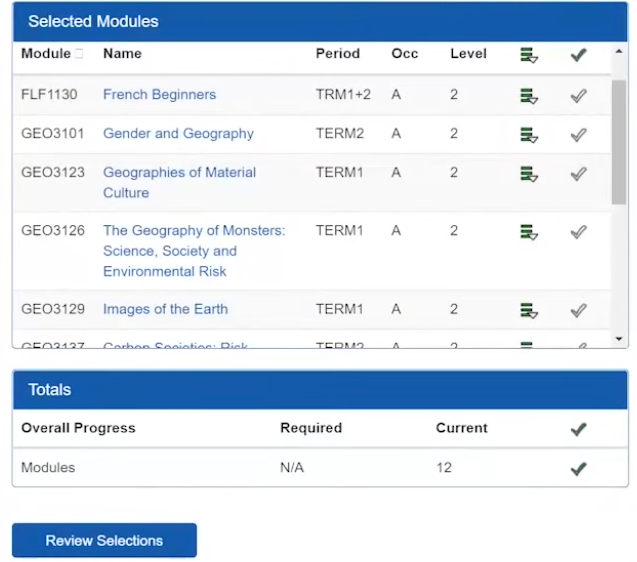Open Geographies of Material Culture link

[x=179, y=182]
